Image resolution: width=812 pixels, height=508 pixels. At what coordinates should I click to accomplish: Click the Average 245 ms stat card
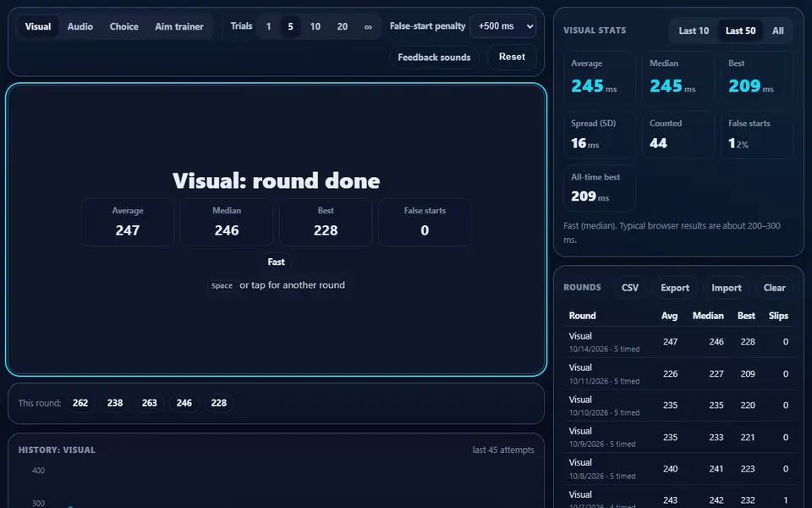tap(599, 77)
